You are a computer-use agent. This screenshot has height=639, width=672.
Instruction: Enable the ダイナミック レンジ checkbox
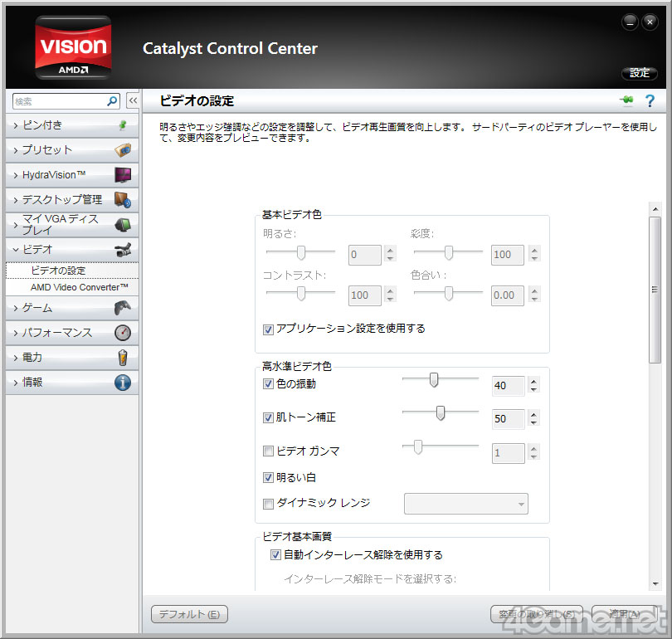268,504
